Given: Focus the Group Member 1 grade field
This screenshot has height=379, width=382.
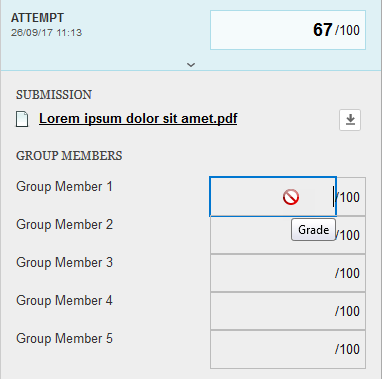Looking at the screenshot, I should point(273,197).
